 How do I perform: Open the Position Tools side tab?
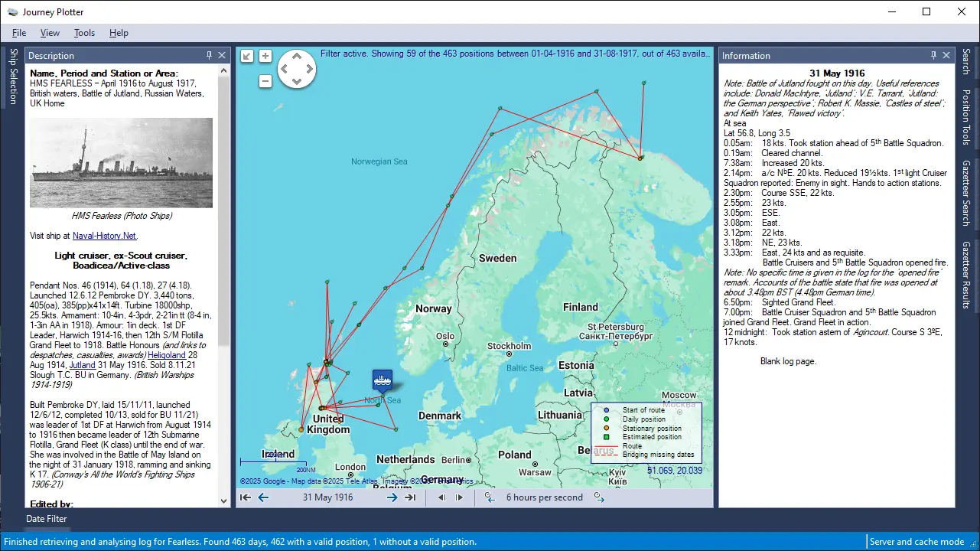click(x=966, y=117)
